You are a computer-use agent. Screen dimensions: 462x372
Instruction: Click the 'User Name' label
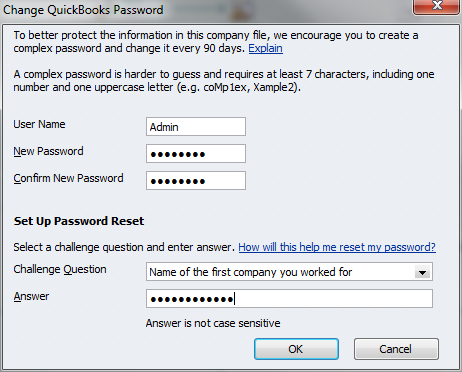(x=39, y=124)
